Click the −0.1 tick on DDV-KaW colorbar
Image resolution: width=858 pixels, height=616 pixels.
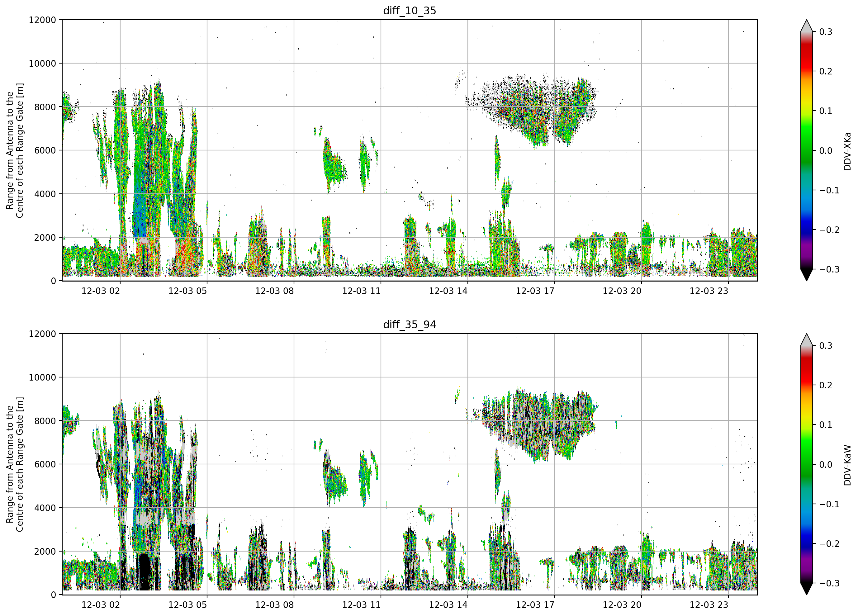pyautogui.click(x=829, y=505)
